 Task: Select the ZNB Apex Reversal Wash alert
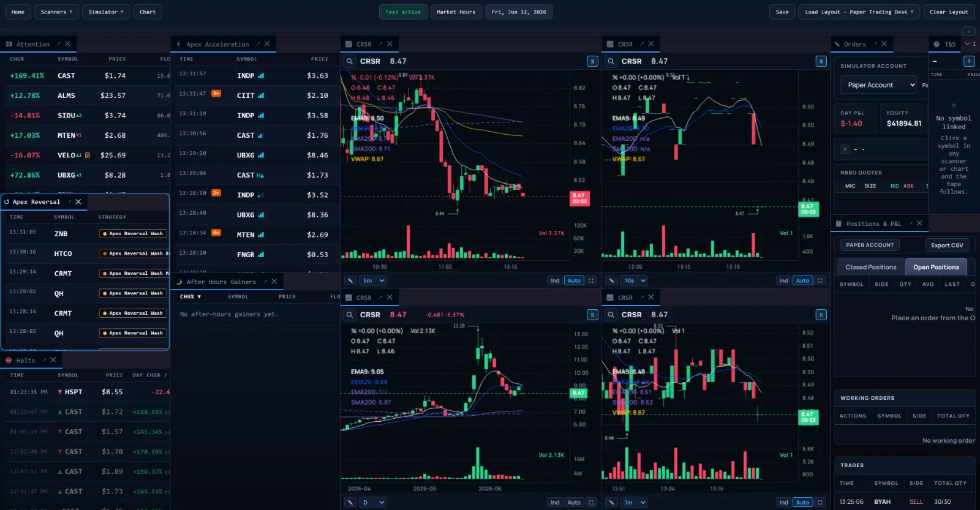point(86,233)
